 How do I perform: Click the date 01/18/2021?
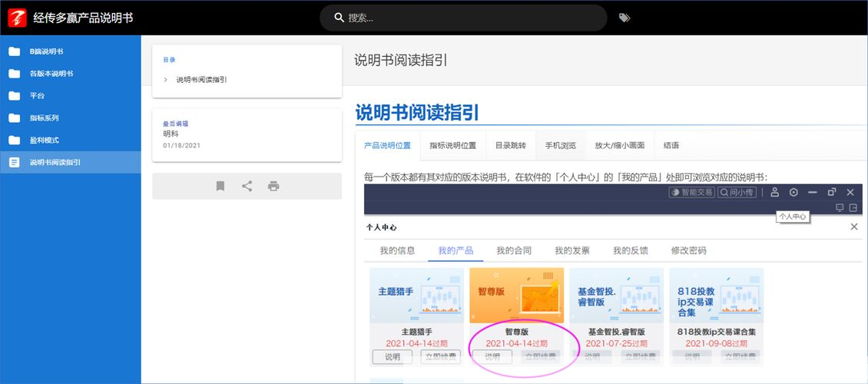pos(181,145)
